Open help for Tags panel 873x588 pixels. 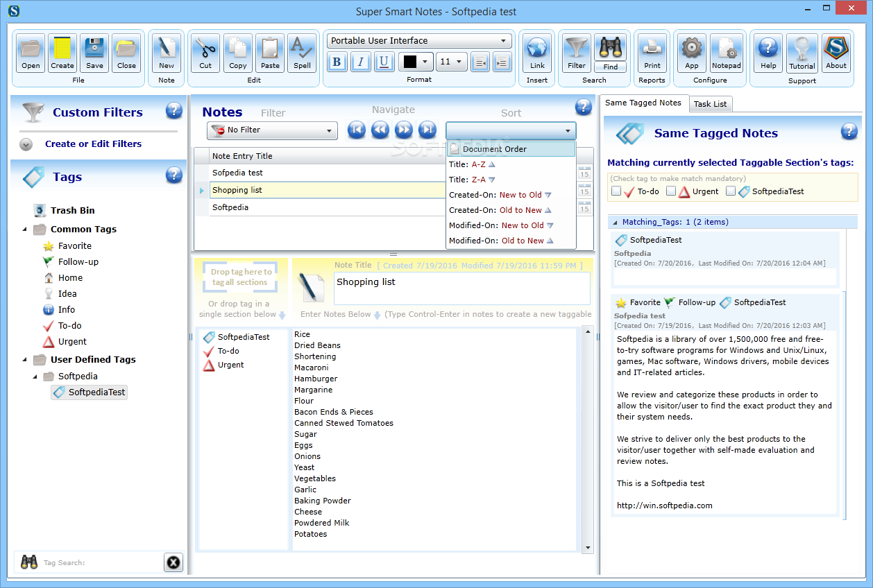174,175
